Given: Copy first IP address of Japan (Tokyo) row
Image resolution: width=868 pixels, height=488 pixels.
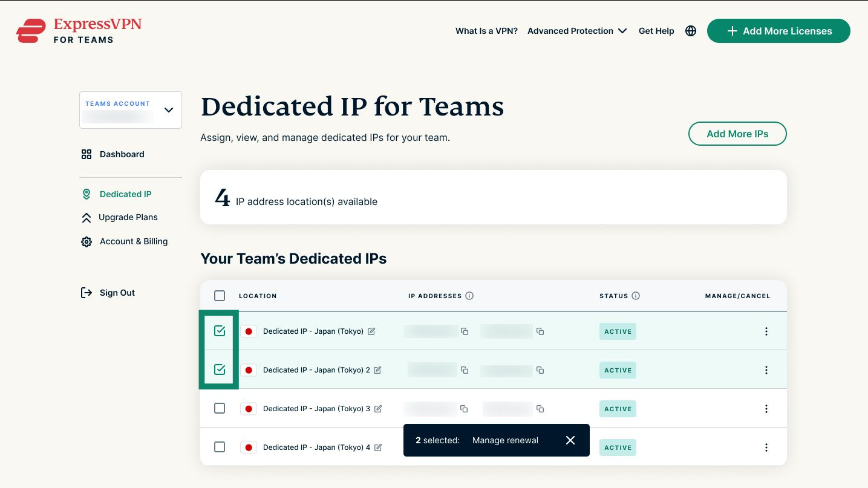Looking at the screenshot, I should click(x=465, y=331).
